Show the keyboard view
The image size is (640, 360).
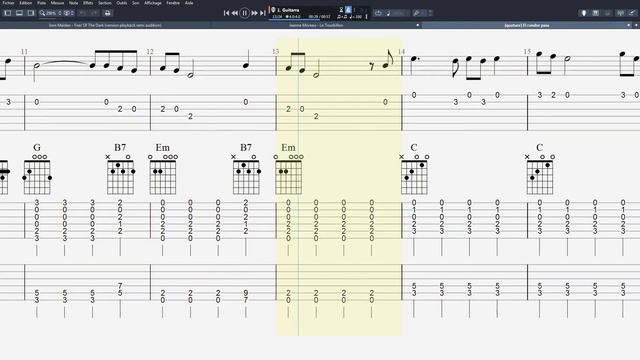596,13
